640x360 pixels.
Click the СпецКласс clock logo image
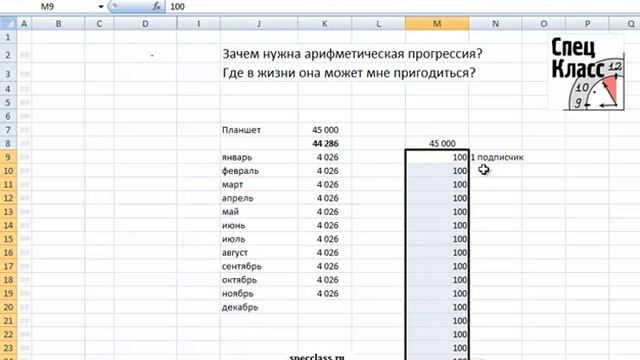pos(587,73)
